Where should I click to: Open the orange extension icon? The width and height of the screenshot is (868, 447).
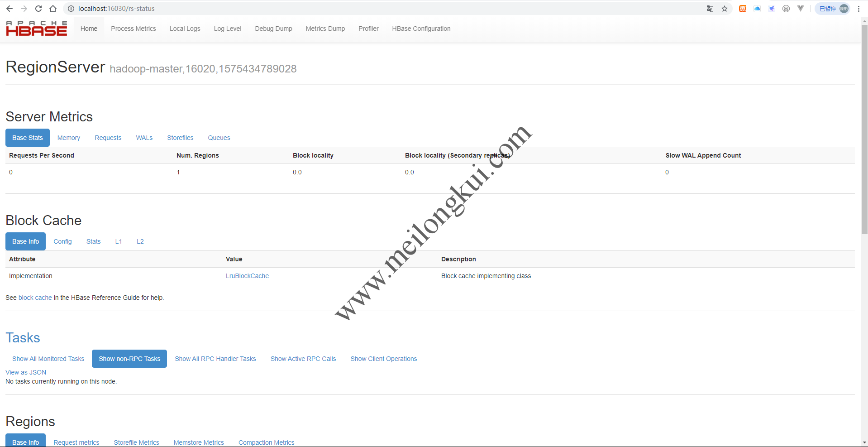[743, 9]
